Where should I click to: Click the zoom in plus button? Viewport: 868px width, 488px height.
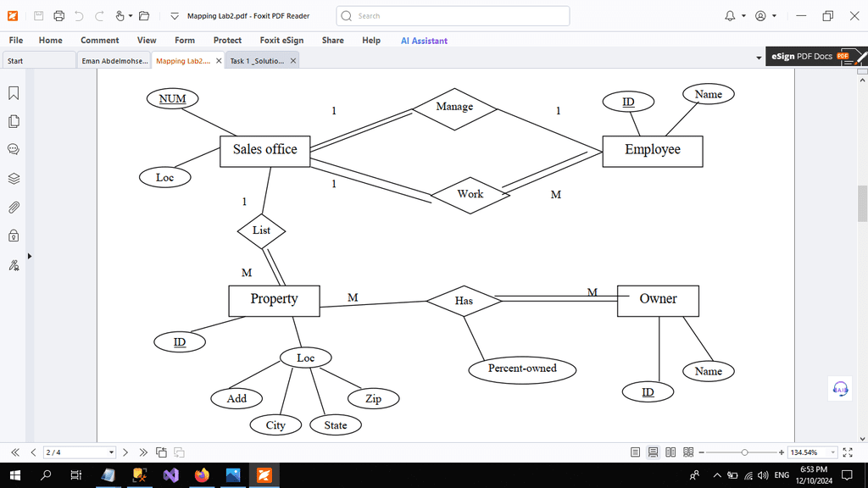781,452
